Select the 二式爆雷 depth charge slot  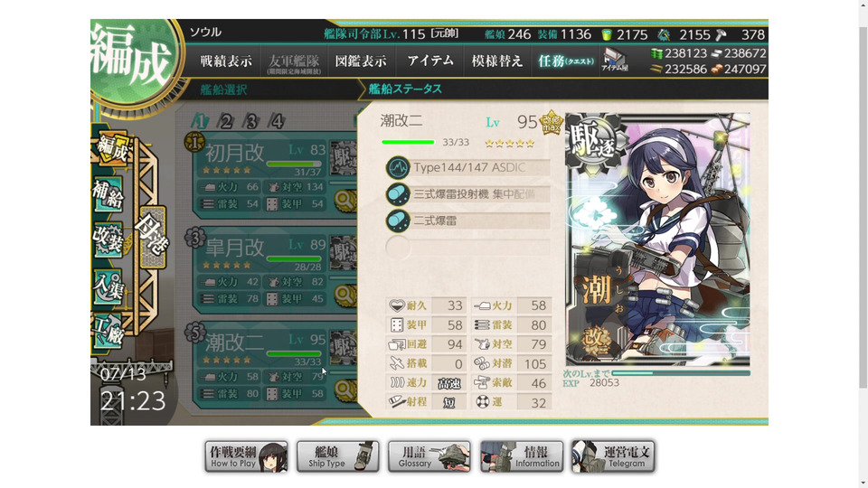467,221
